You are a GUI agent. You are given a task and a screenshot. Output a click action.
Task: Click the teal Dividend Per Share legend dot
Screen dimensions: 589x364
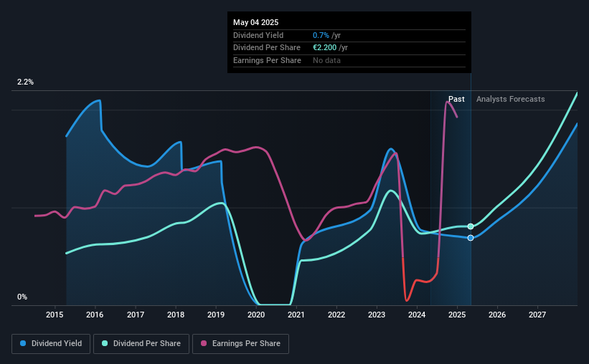point(105,343)
